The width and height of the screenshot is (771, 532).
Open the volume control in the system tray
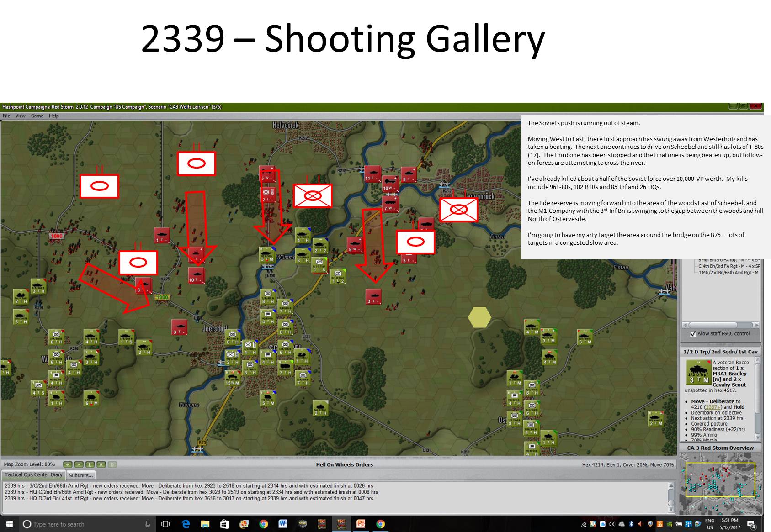(x=612, y=524)
